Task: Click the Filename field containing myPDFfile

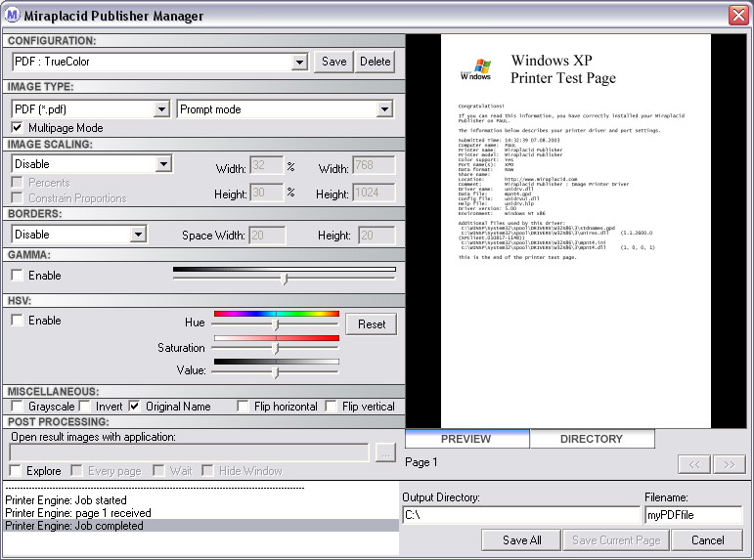Action: point(694,515)
